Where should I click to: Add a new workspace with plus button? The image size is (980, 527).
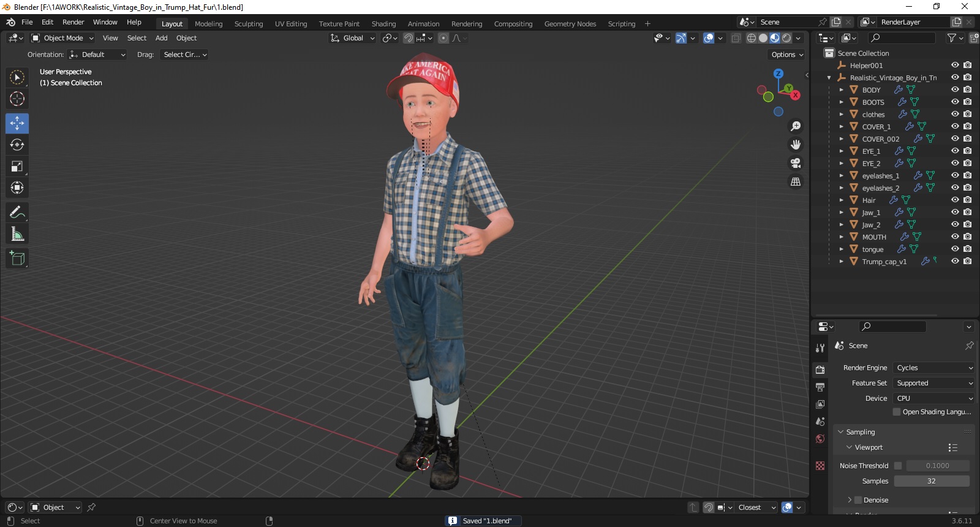pos(647,24)
